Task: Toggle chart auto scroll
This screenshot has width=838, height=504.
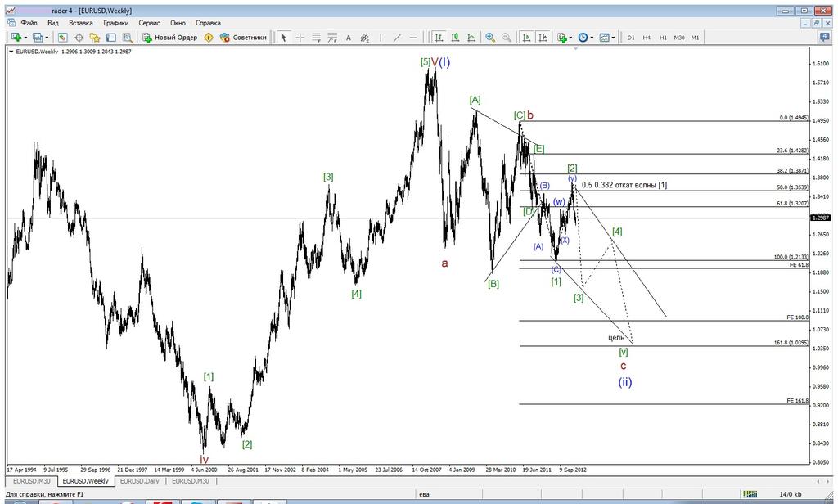Action: click(526, 38)
